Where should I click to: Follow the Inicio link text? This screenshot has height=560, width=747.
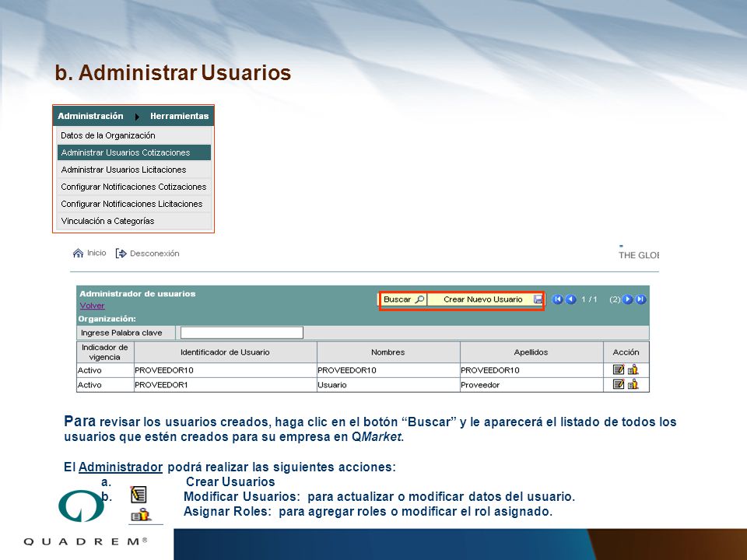coord(96,253)
